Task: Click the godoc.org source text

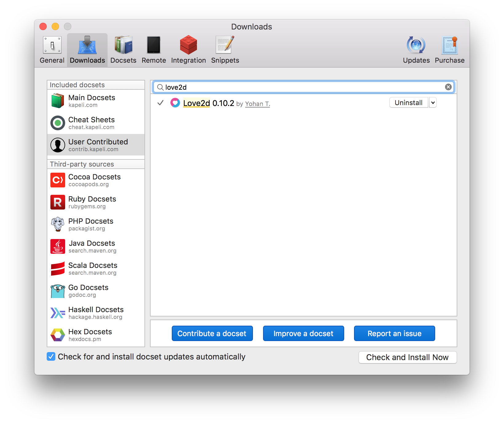Action: coord(82,295)
